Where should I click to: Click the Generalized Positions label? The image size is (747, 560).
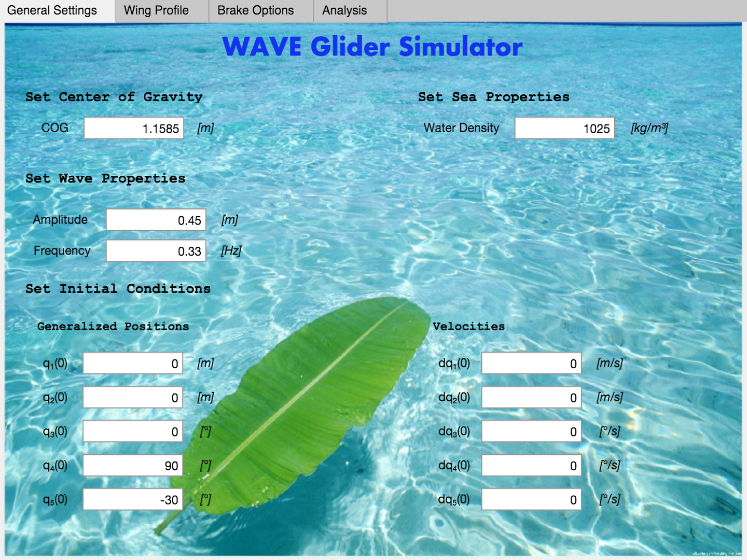(113, 326)
